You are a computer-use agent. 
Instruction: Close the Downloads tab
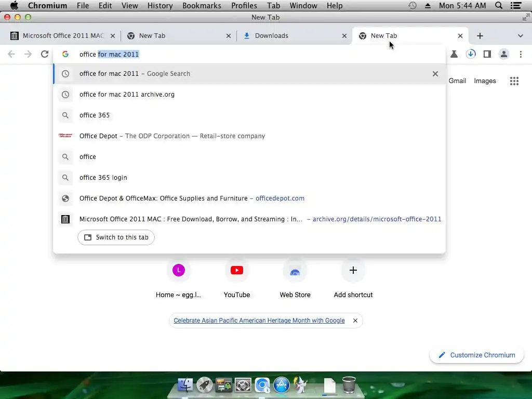(344, 36)
